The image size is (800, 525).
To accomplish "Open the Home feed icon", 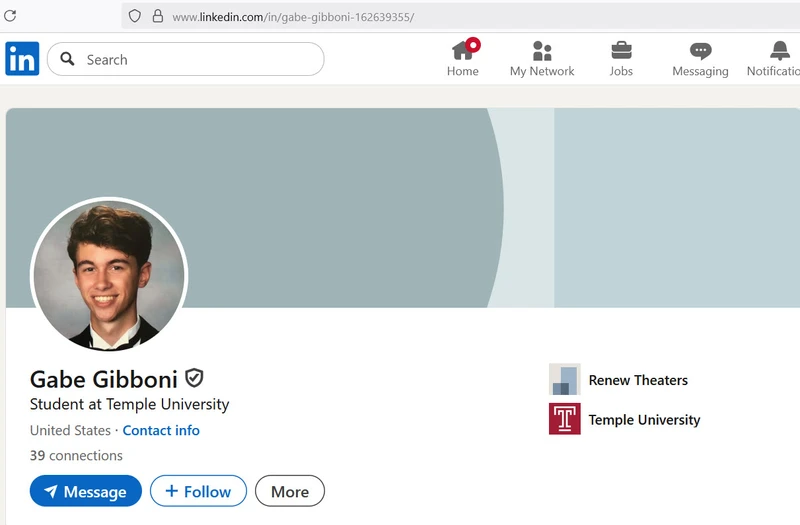I will 462,50.
